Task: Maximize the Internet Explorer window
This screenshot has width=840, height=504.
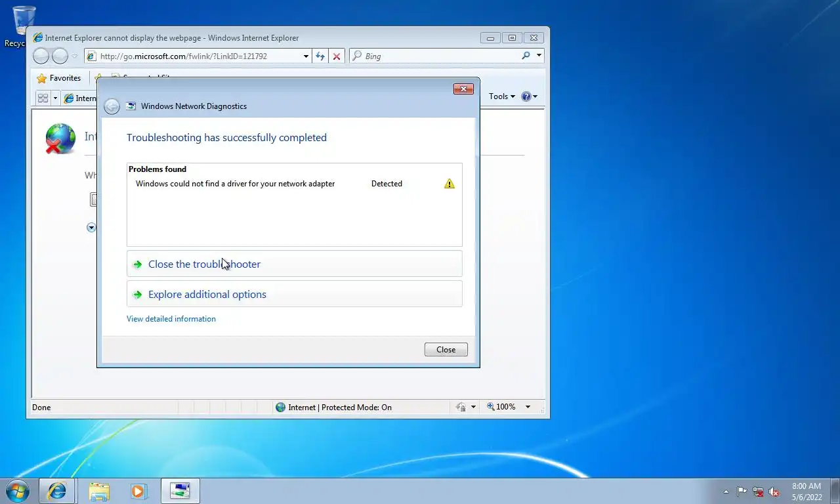Action: pyautogui.click(x=512, y=38)
